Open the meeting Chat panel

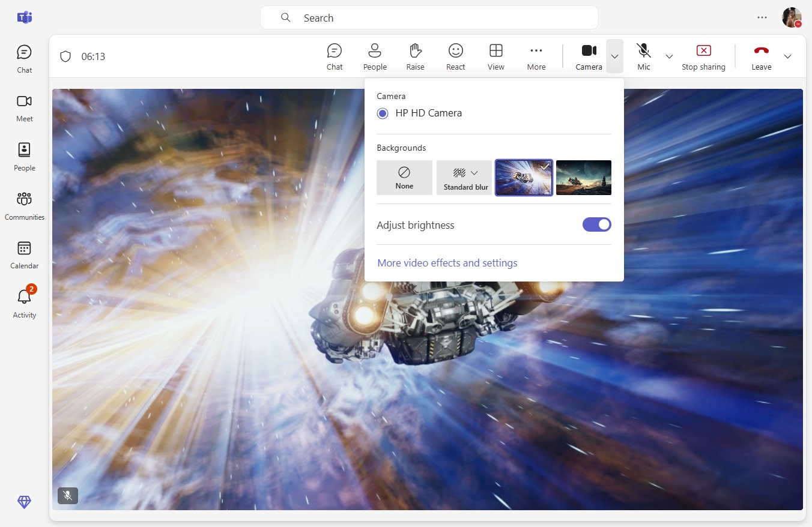[335, 57]
